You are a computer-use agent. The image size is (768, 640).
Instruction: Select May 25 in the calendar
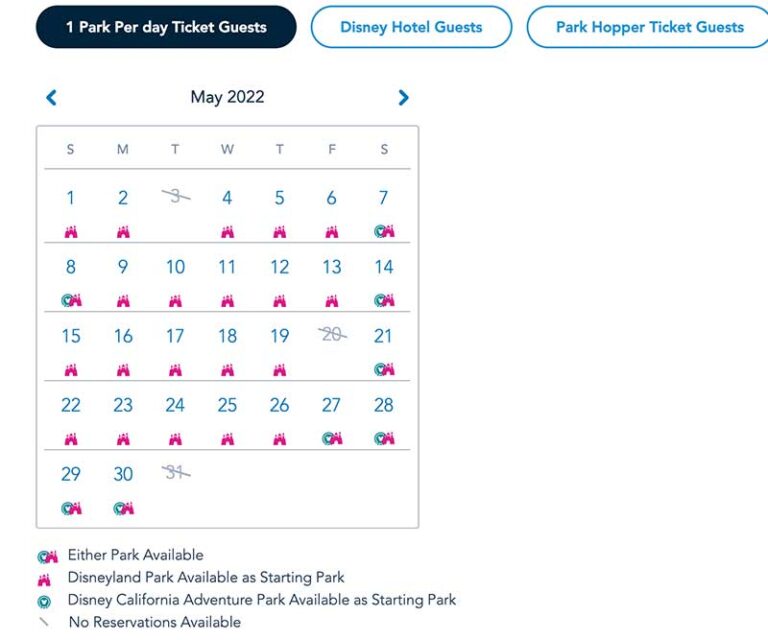(x=227, y=405)
